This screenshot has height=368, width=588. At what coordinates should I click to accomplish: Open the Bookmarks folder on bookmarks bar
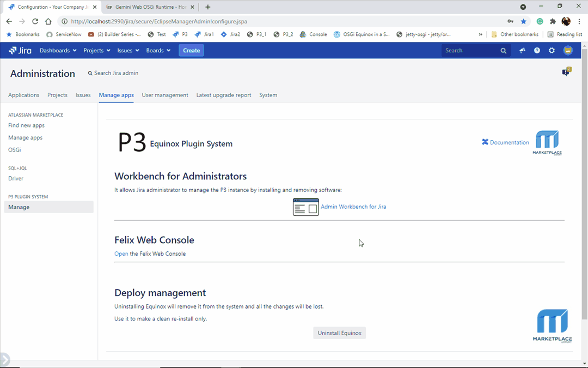[x=23, y=34]
